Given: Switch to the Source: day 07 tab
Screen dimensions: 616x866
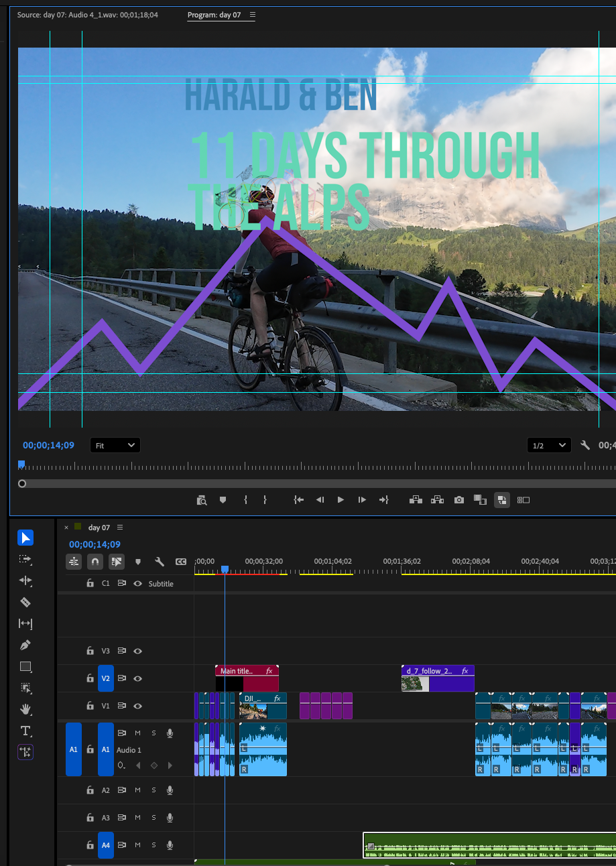Looking at the screenshot, I should point(87,15).
